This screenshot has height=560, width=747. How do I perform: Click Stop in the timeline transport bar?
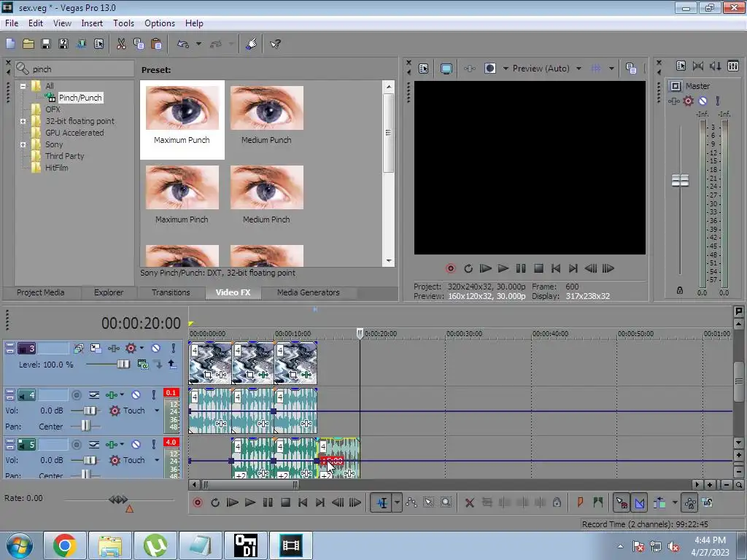click(x=285, y=502)
